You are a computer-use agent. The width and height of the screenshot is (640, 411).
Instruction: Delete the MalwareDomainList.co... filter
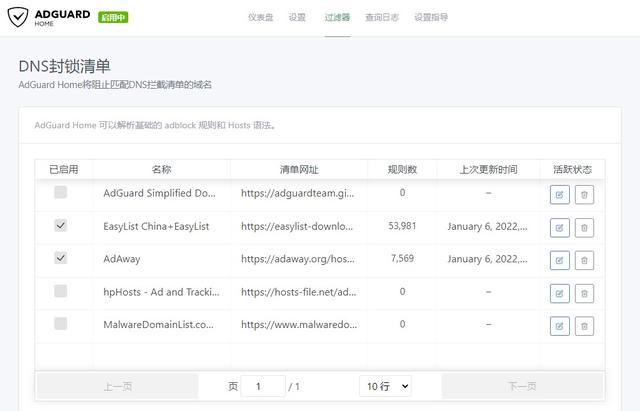tap(584, 326)
